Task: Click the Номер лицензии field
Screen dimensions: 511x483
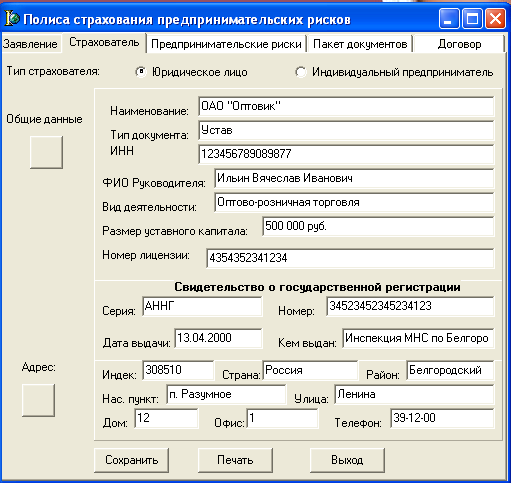Action: [350, 258]
